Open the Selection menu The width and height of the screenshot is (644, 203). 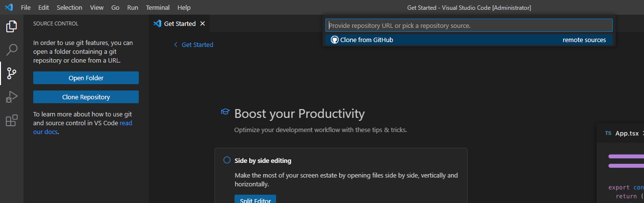click(x=69, y=8)
